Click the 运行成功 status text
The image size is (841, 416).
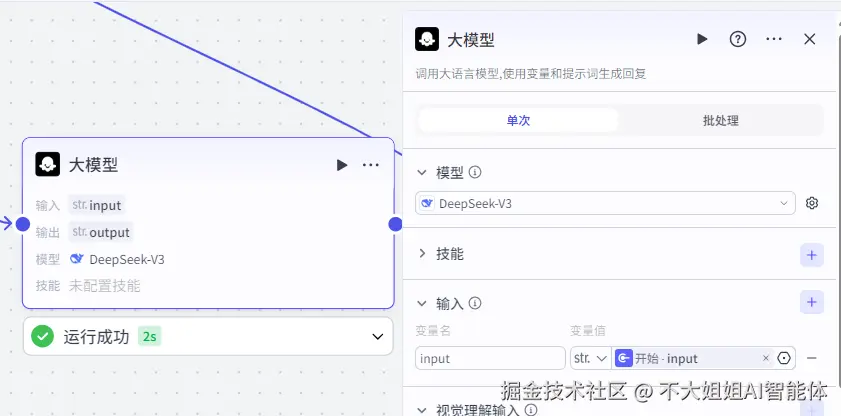(x=97, y=337)
